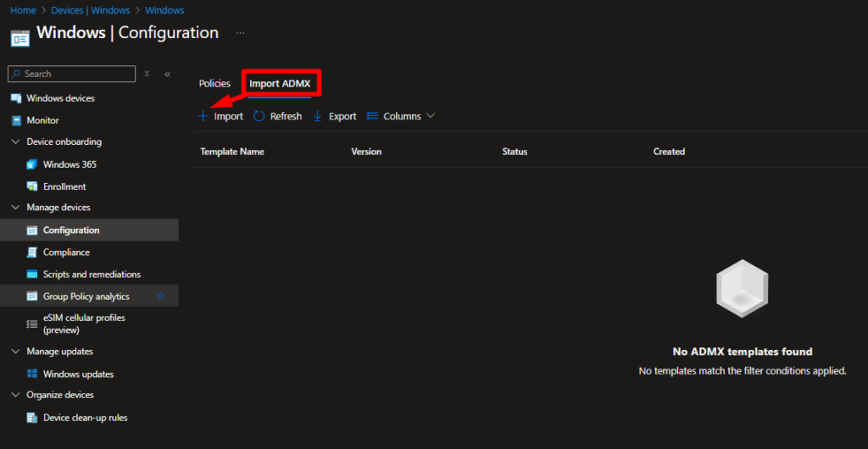Click the Windows devices icon in sidebar
This screenshot has height=449, width=868.
16,98
